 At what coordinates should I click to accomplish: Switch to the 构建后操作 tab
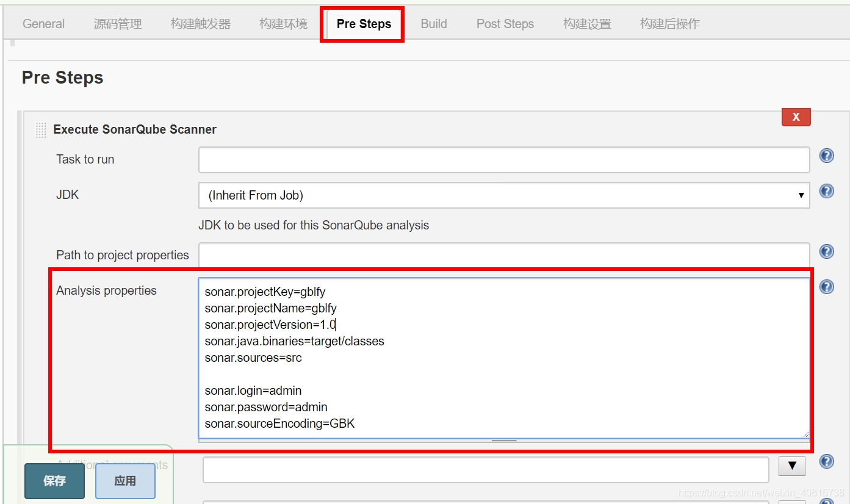pyautogui.click(x=670, y=24)
